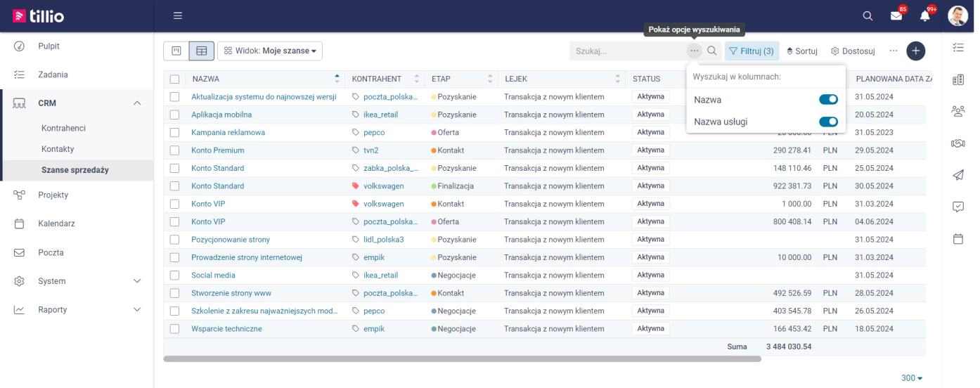Click the Filtruj (3) button

[x=752, y=51]
